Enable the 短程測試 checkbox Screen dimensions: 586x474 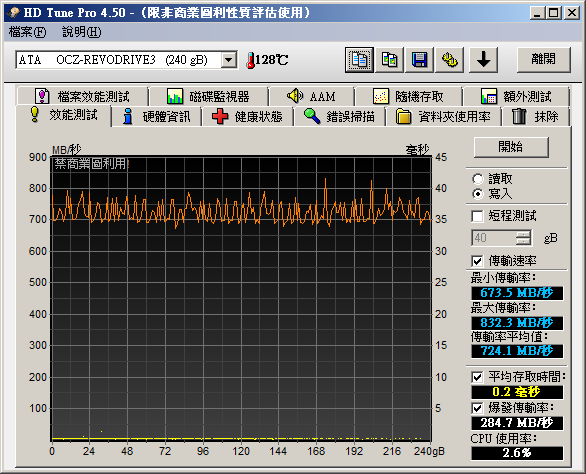point(477,216)
